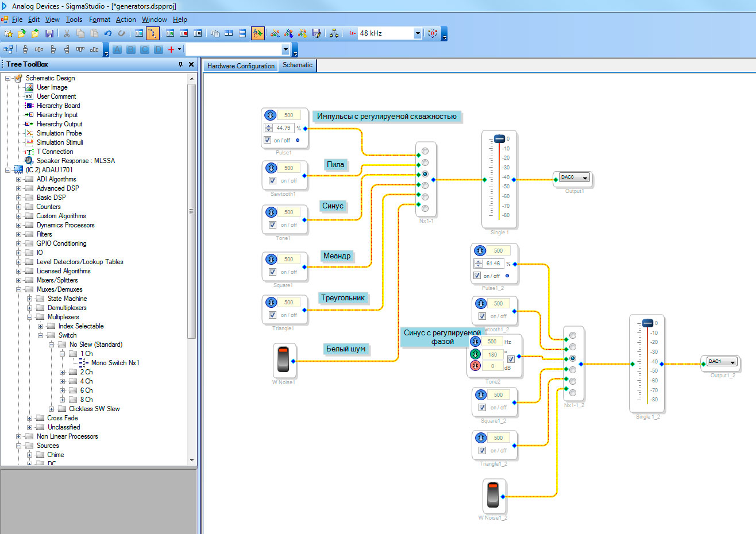Open the 48 kHz sampling rate dropdown
This screenshot has width=756, height=534.
click(418, 33)
